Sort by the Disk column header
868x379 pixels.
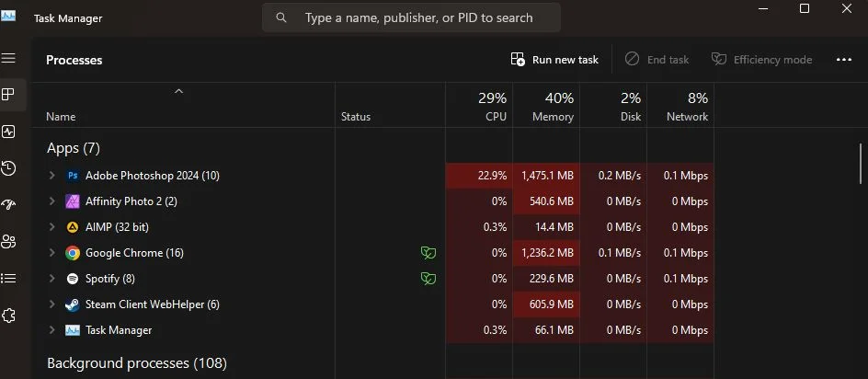[613, 107]
